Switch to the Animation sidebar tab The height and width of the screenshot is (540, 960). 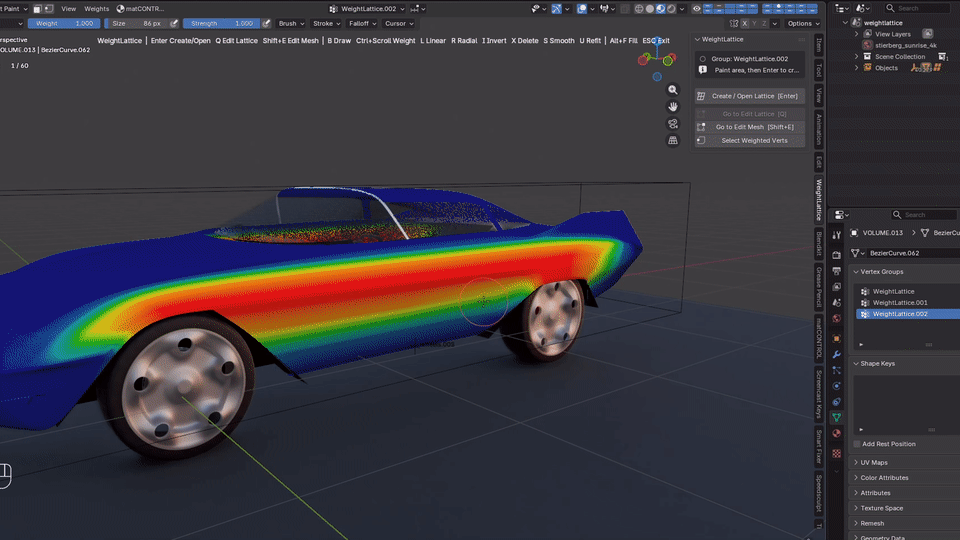click(819, 129)
